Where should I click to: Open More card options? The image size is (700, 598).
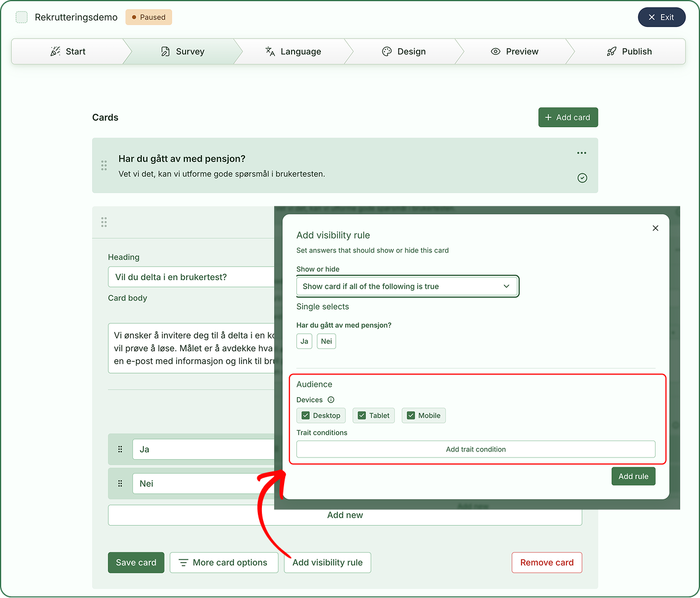click(x=223, y=562)
